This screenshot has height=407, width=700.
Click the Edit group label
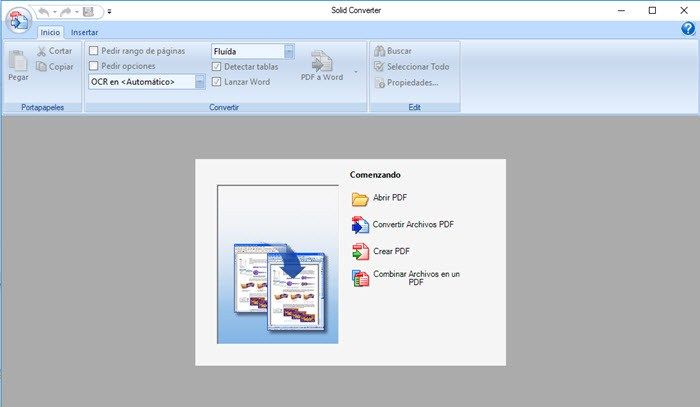(414, 108)
